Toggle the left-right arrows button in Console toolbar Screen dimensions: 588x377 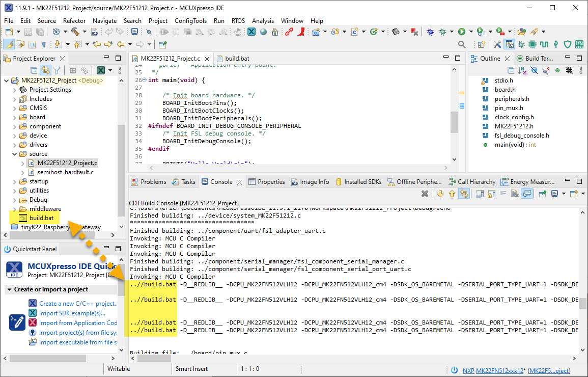coord(464,194)
